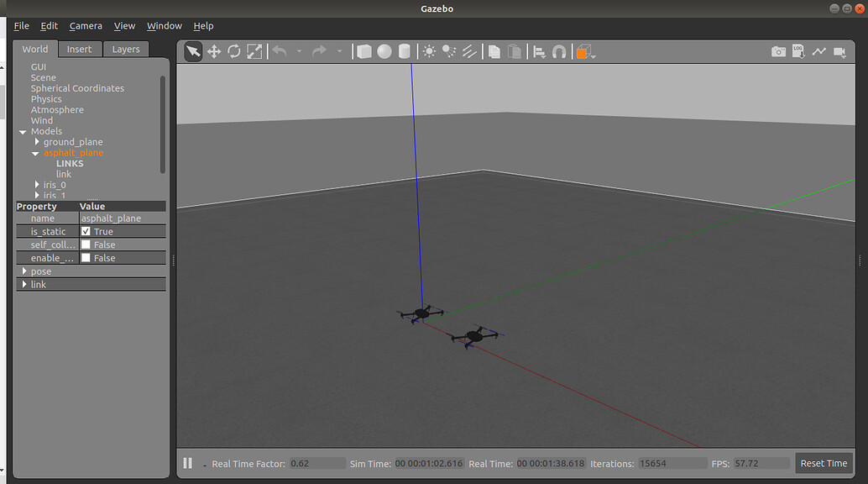Expand the iris_0 model entry
Viewport: 868px width, 484px height.
click(36, 184)
